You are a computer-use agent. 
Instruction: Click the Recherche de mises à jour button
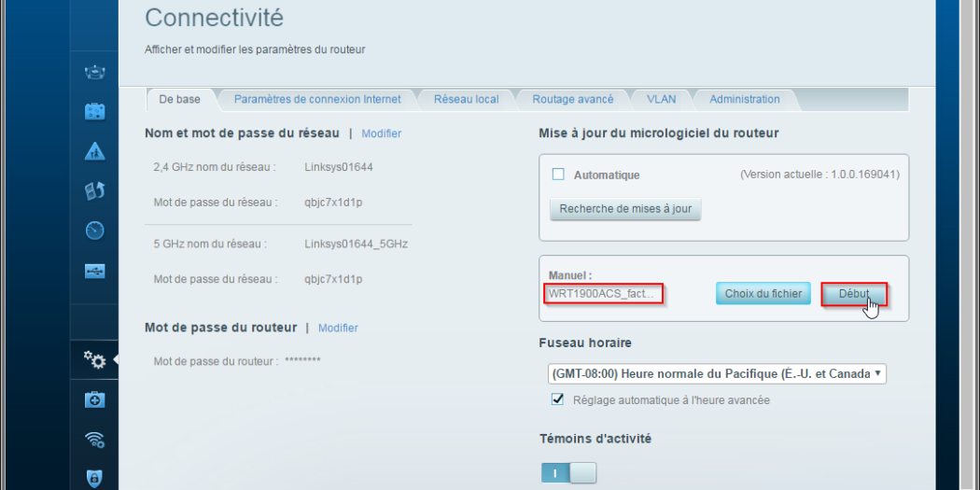(625, 209)
